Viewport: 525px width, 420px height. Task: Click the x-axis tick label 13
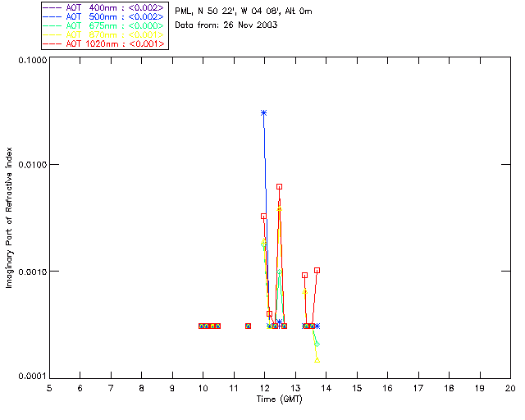pos(295,388)
